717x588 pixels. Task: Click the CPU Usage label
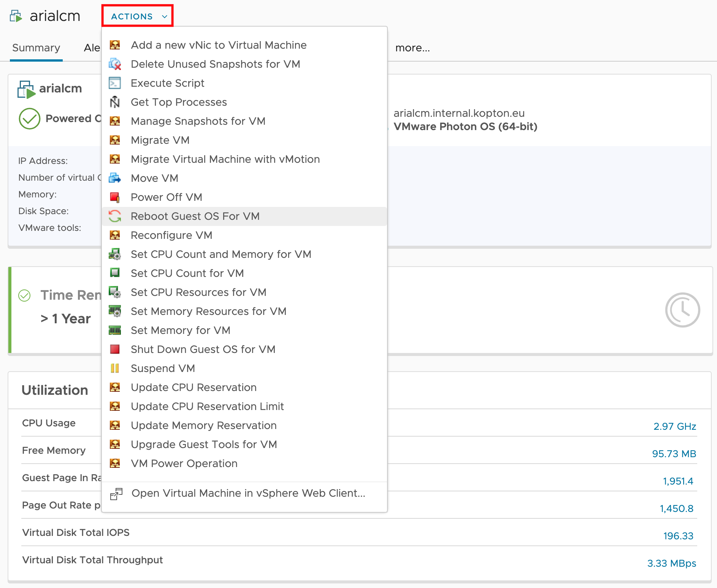pyautogui.click(x=49, y=423)
